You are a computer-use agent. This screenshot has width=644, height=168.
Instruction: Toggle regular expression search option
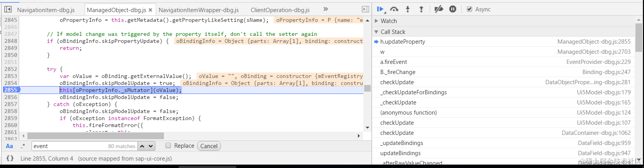point(23,146)
